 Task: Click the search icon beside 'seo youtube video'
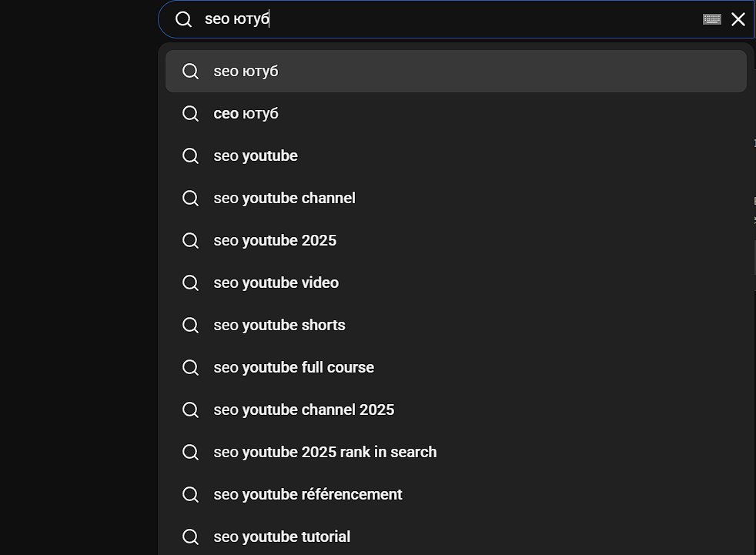[190, 283]
